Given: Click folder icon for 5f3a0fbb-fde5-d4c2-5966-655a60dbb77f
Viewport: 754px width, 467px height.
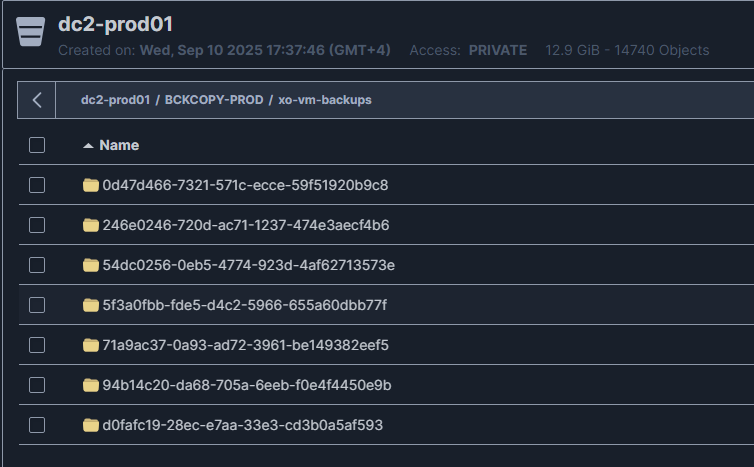Looking at the screenshot, I should 91,305.
